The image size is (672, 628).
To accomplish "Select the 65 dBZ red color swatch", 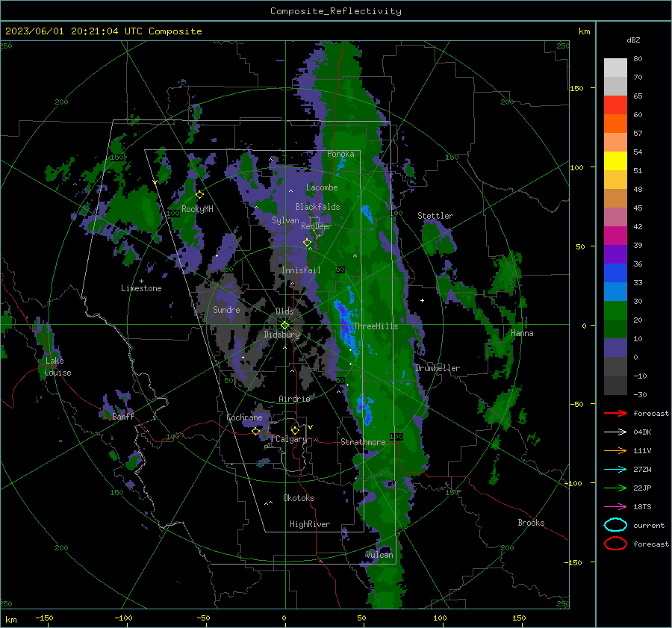I will (615, 105).
